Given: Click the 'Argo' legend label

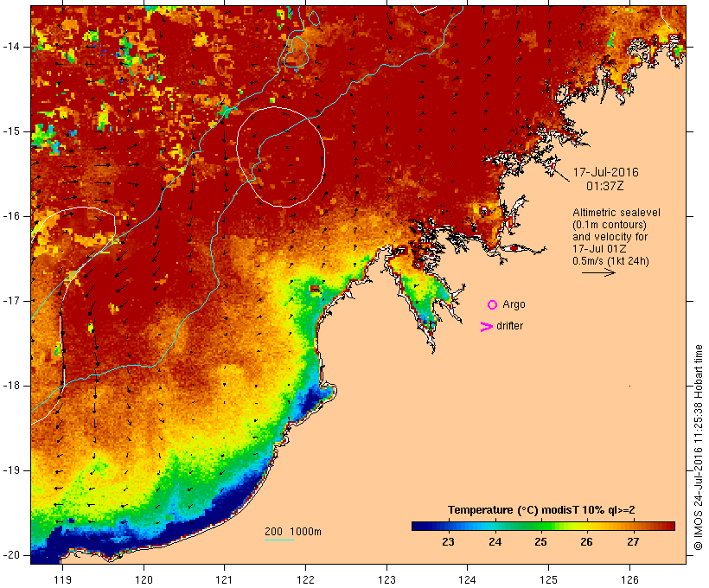Looking at the screenshot, I should pos(514,304).
